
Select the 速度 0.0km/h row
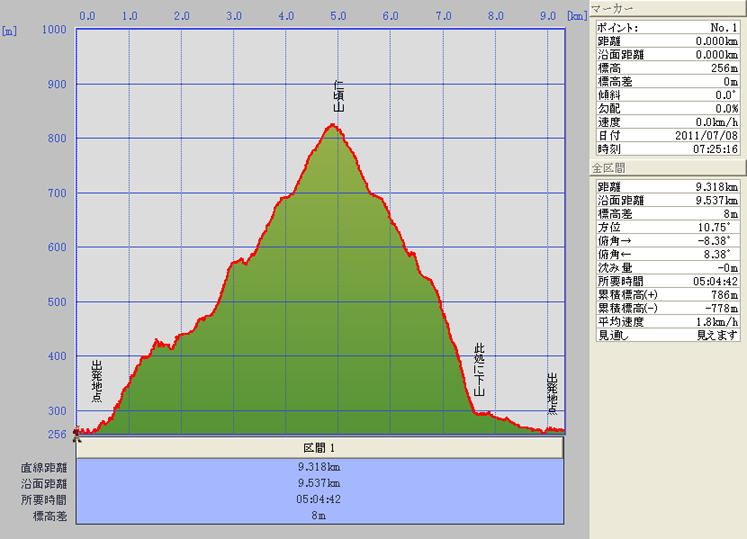667,122
